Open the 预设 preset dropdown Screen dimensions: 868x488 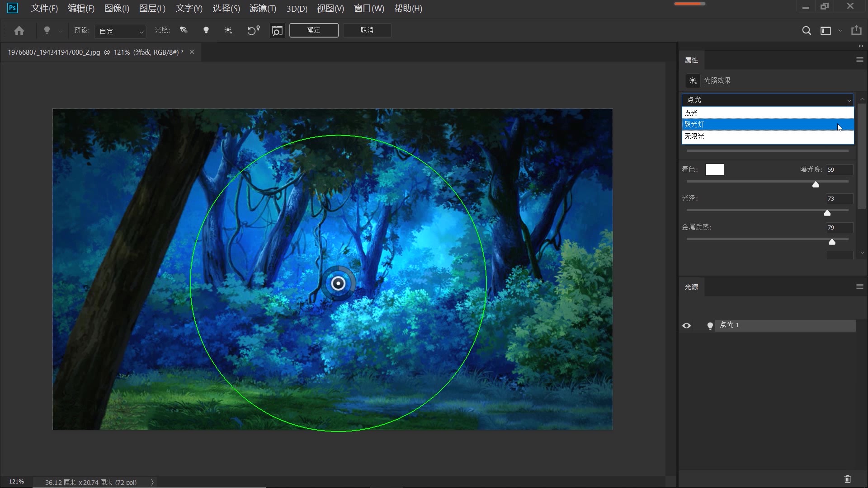point(120,31)
